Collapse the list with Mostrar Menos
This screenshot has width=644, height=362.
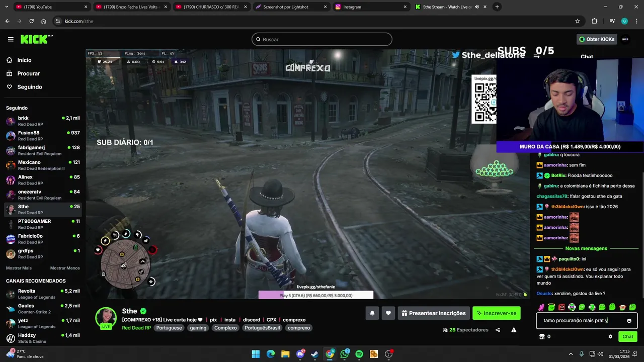coord(65,268)
